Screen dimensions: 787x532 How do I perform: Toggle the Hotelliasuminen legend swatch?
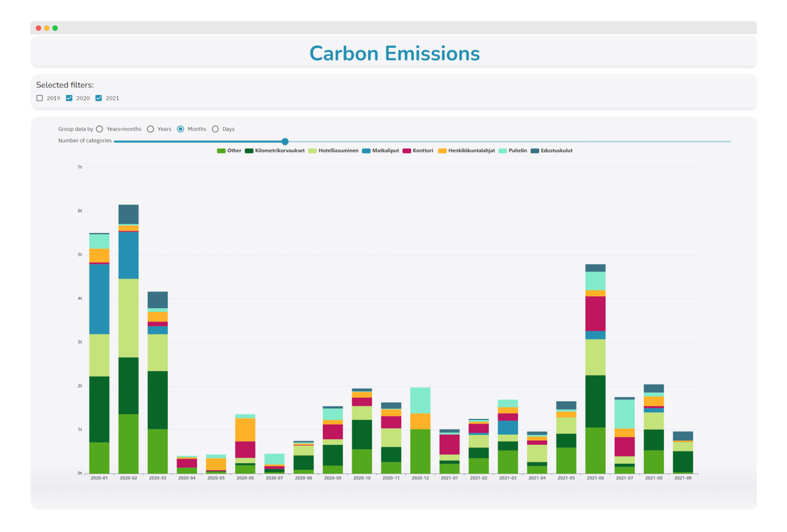coord(312,151)
